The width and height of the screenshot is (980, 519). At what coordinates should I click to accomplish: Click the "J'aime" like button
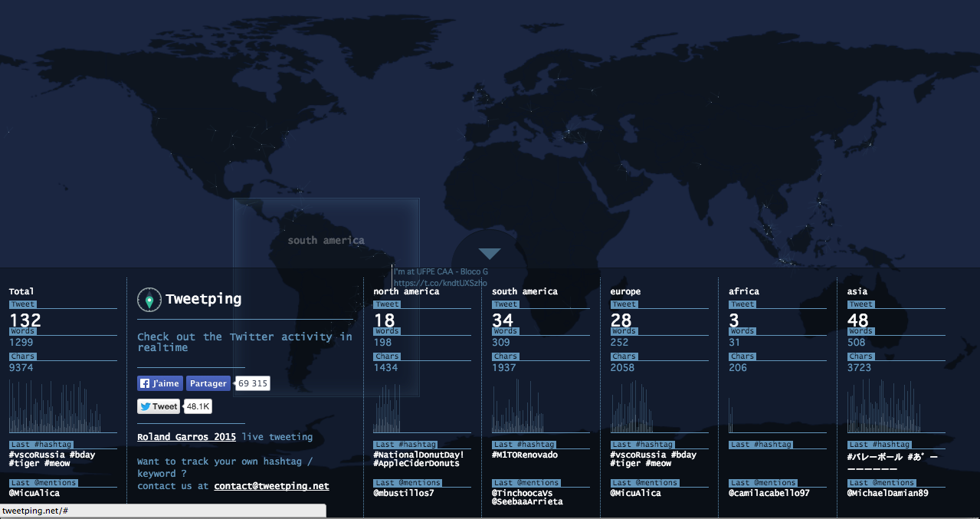159,383
